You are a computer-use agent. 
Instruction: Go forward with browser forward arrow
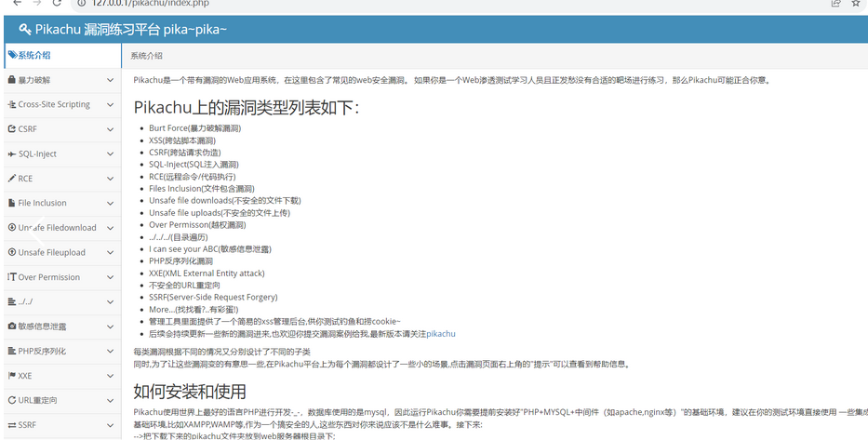(37, 3)
